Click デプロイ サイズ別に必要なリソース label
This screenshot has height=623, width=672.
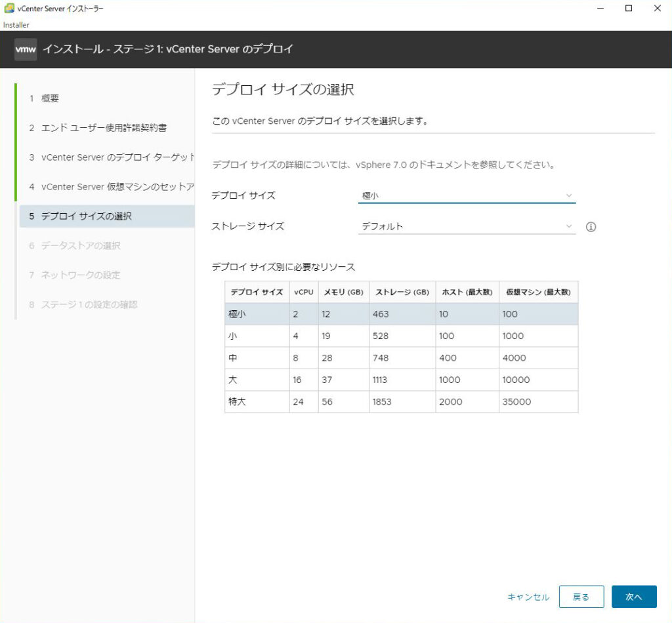point(283,267)
